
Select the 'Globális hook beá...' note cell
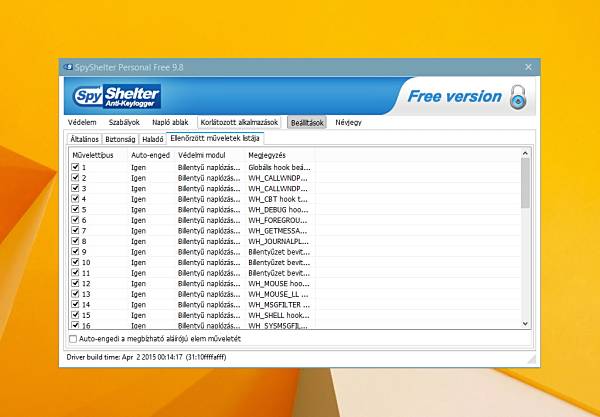pyautogui.click(x=279, y=167)
